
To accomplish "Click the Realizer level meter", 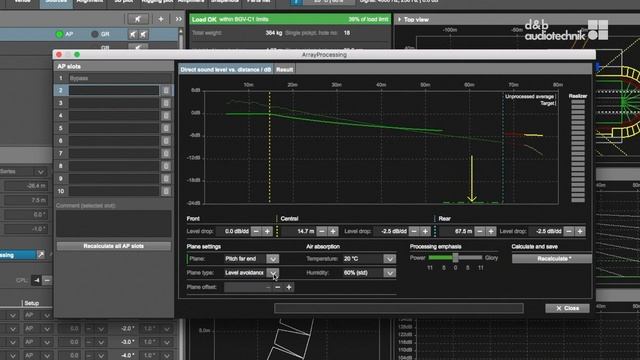I will pos(578,151).
